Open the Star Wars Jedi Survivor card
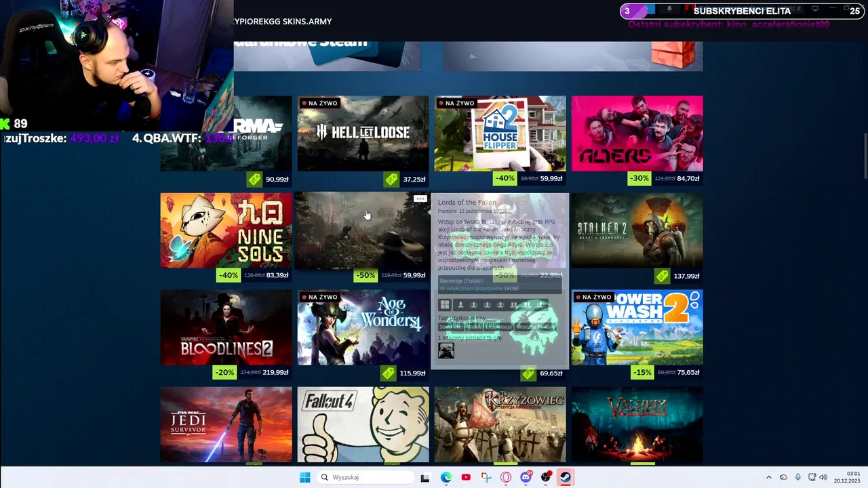This screenshot has height=488, width=868. (226, 424)
